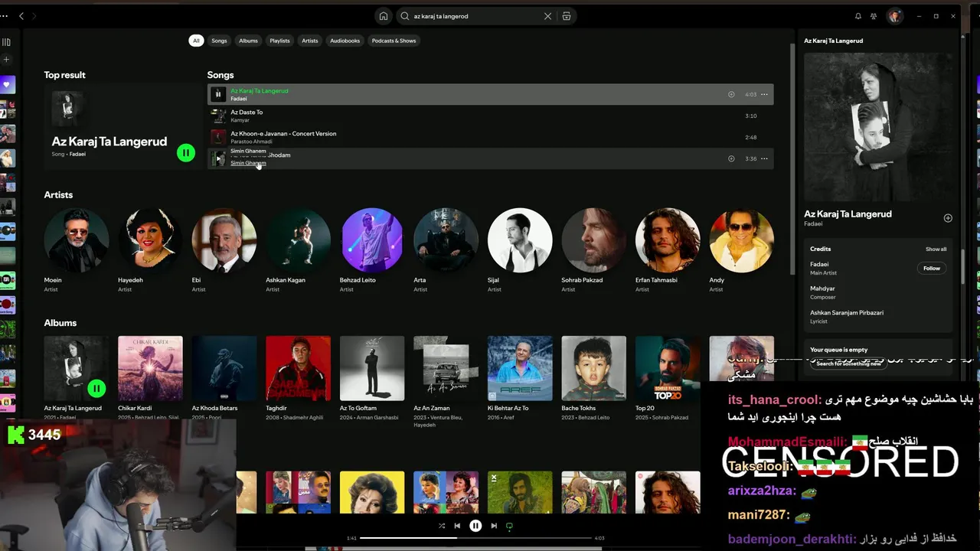Open Ebi artist profile
Screen dimensions: 980x551
[224, 240]
